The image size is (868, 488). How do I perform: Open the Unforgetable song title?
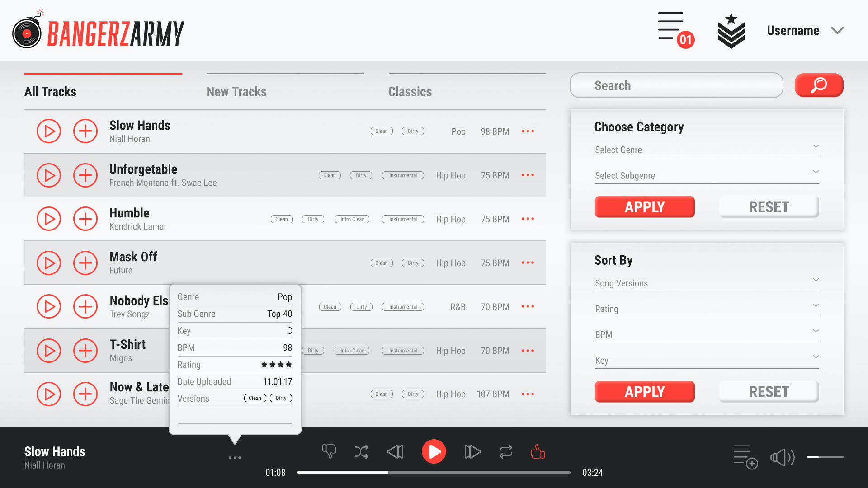[x=143, y=169]
